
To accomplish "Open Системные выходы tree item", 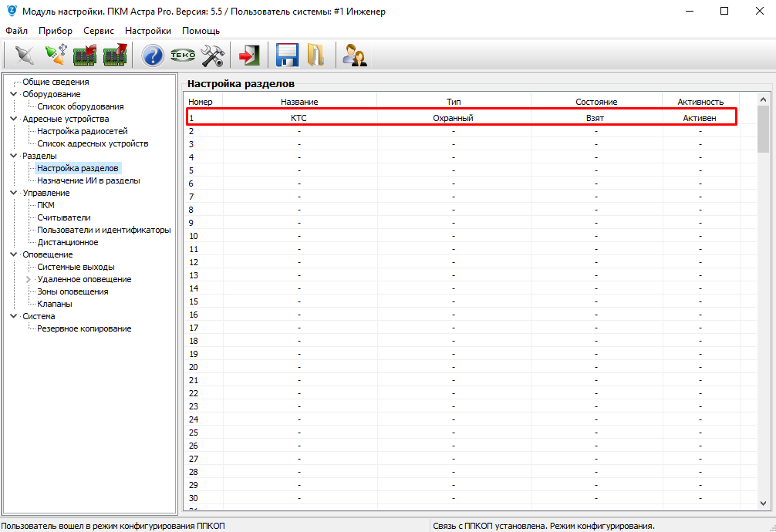I will point(76,267).
